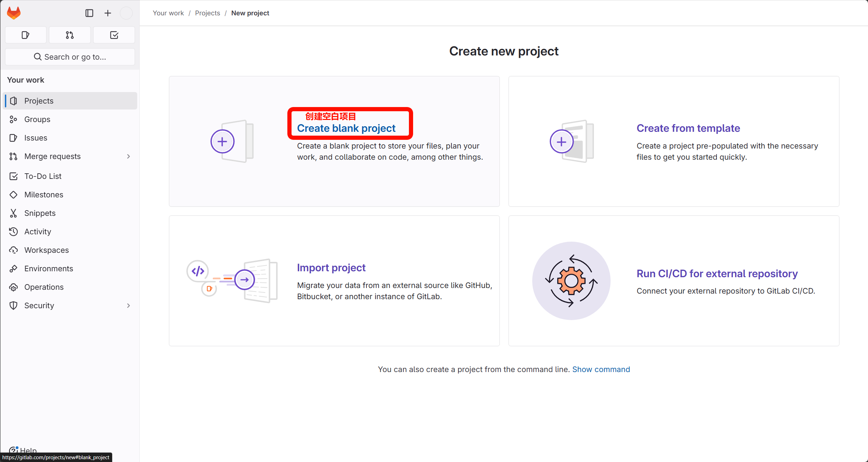View Activity in the sidebar
The width and height of the screenshot is (868, 462).
(x=70, y=232)
